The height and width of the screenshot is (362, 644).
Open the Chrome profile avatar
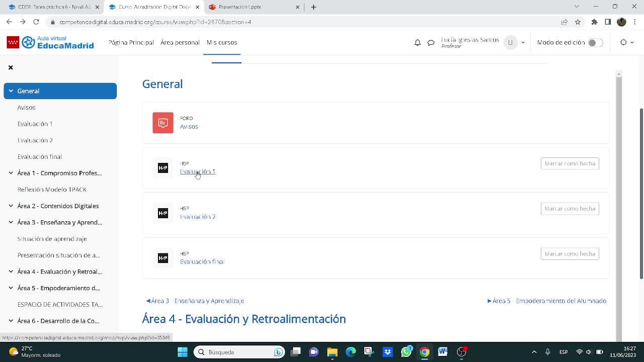(621, 22)
